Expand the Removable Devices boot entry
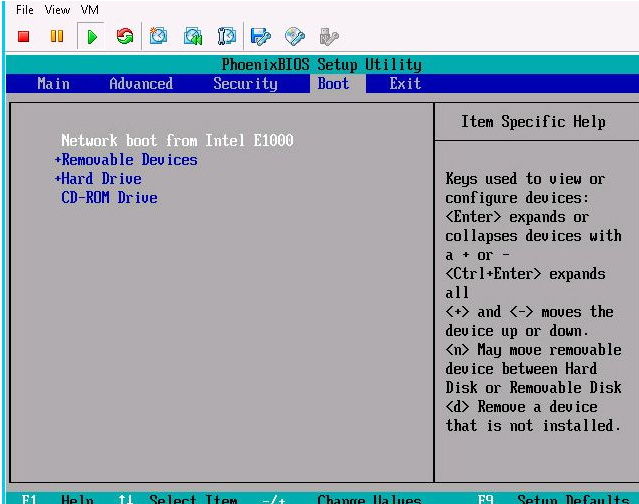Screen dimensions: 639x504 [x=126, y=160]
